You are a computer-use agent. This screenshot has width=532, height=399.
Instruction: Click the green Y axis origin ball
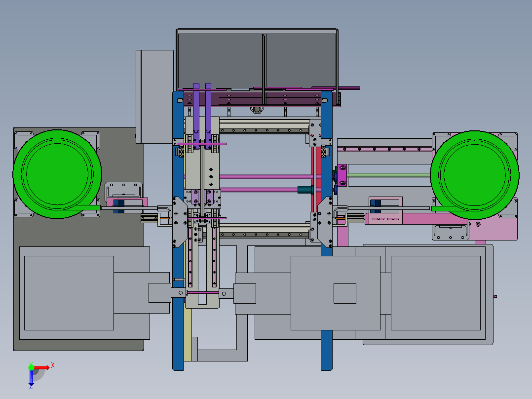(31, 367)
